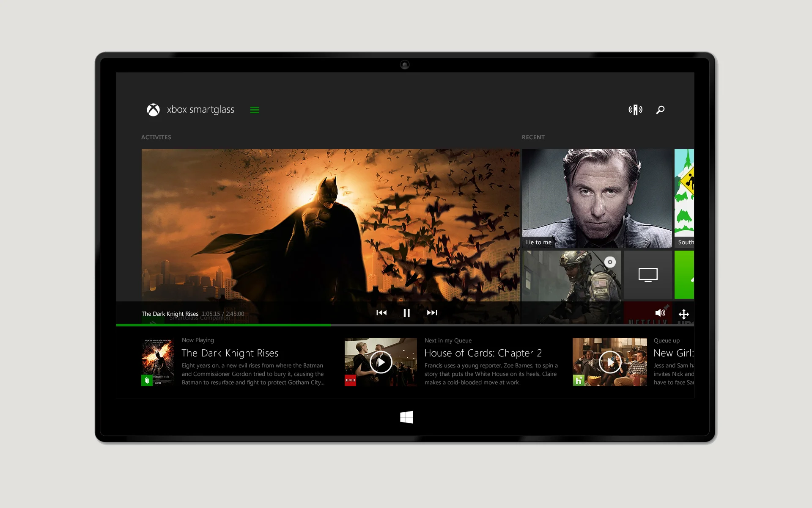Skip to previous track
The height and width of the screenshot is (508, 812).
381,313
